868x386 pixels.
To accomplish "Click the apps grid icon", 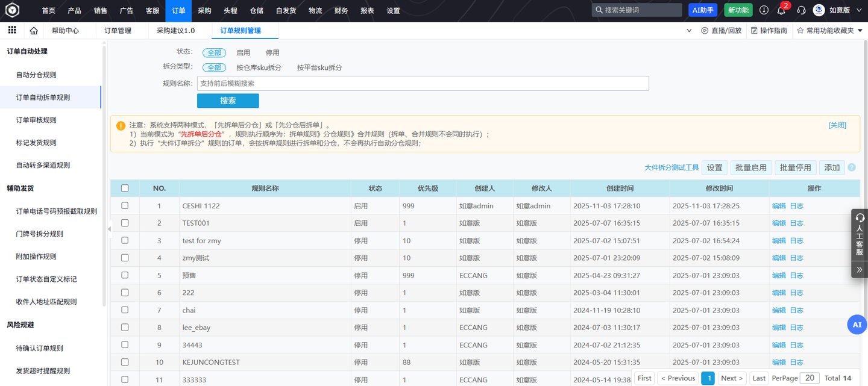I will pyautogui.click(x=12, y=30).
